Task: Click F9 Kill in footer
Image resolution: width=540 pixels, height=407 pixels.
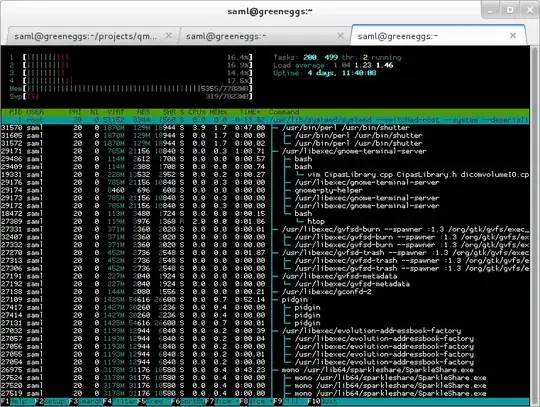Action: pos(290,401)
